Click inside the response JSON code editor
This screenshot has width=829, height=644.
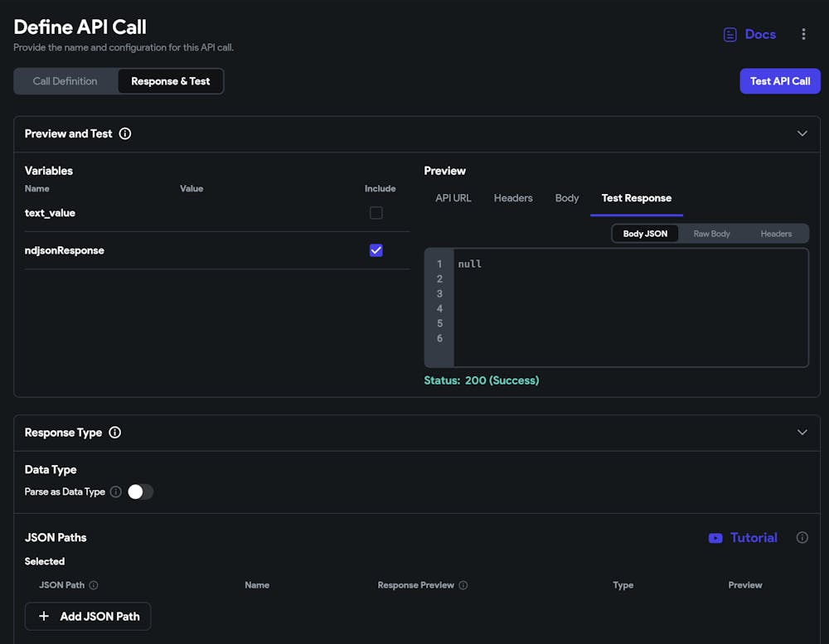(x=631, y=307)
